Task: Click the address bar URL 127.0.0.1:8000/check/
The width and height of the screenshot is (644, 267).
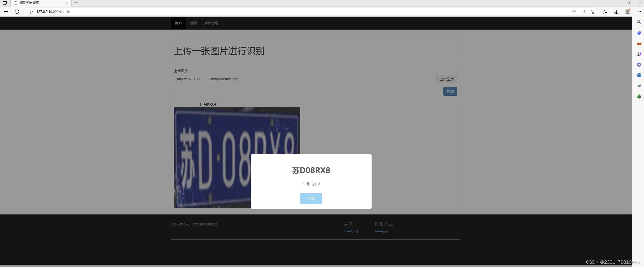Action: click(53, 12)
